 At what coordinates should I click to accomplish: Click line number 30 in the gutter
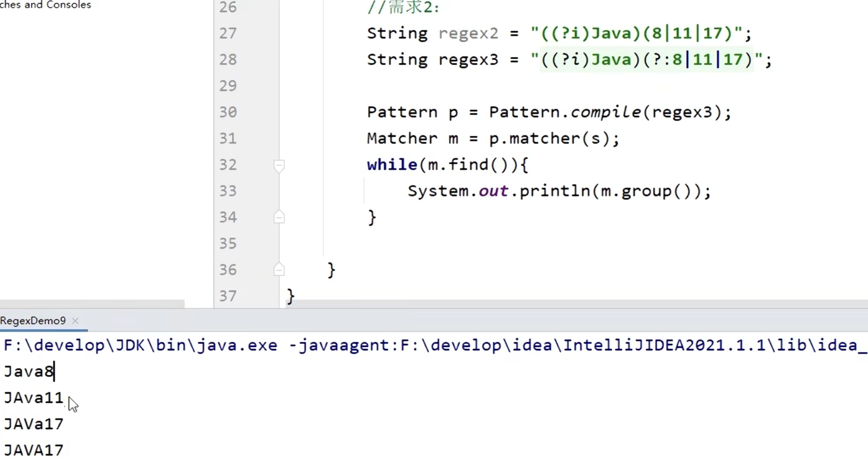(x=228, y=113)
